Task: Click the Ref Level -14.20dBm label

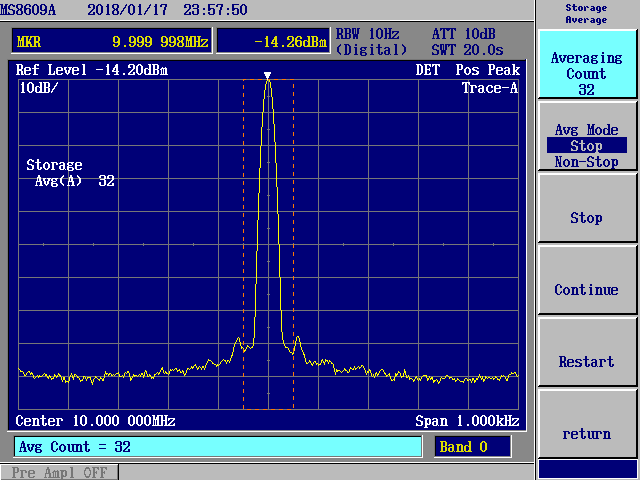Action: click(92, 70)
